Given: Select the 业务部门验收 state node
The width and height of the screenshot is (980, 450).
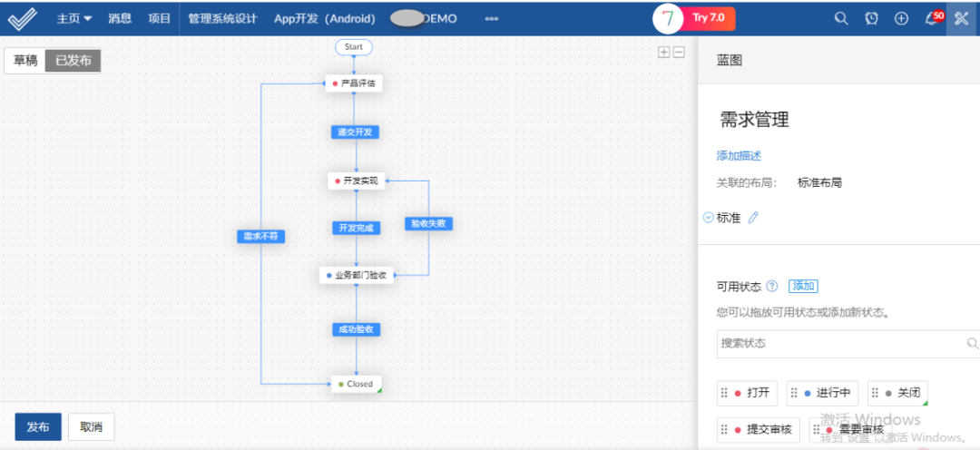Looking at the screenshot, I should 357,275.
